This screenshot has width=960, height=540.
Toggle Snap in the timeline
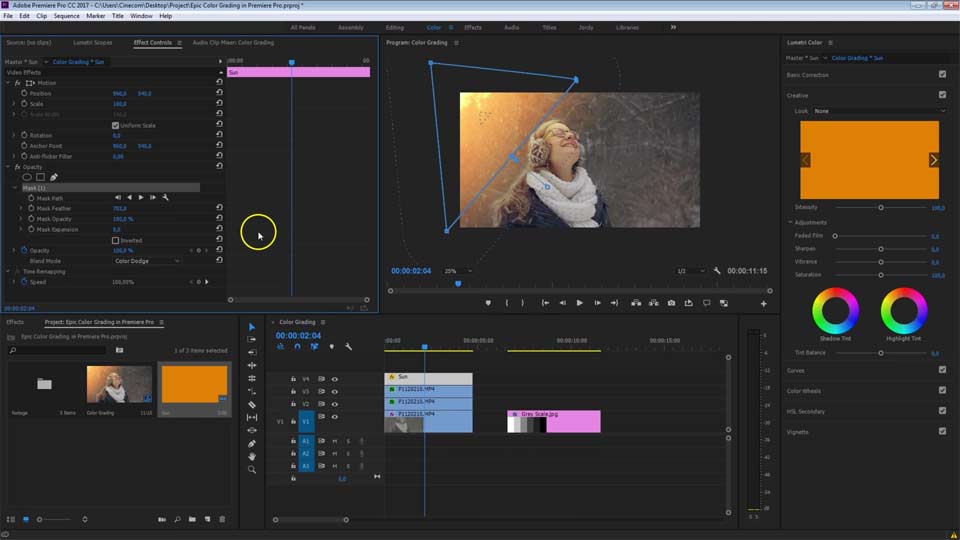(298, 347)
